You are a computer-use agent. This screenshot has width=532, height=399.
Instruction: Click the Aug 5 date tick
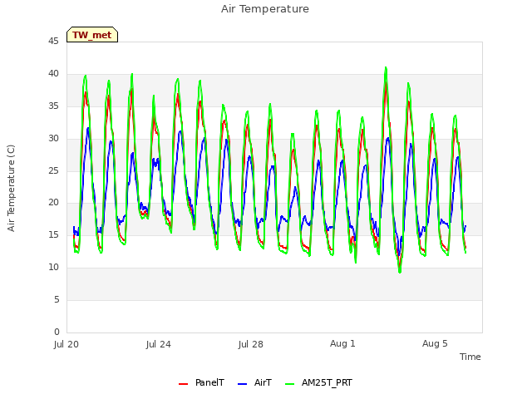click(435, 343)
